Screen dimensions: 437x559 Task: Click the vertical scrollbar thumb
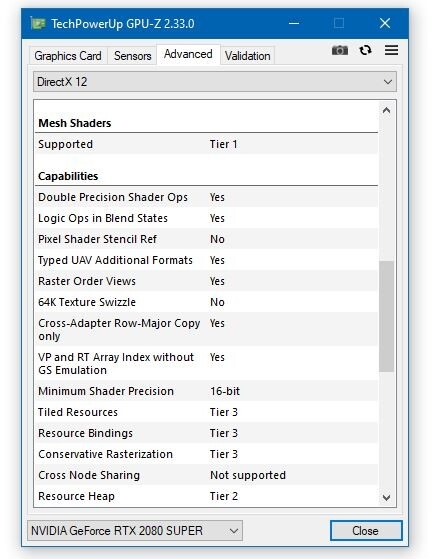point(386,316)
